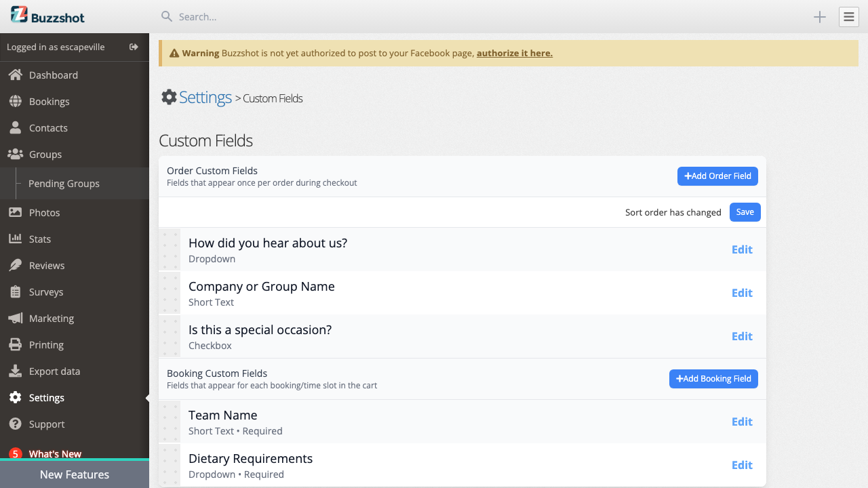Click the Stats bar chart icon
The height and width of the screenshot is (488, 868).
click(15, 239)
